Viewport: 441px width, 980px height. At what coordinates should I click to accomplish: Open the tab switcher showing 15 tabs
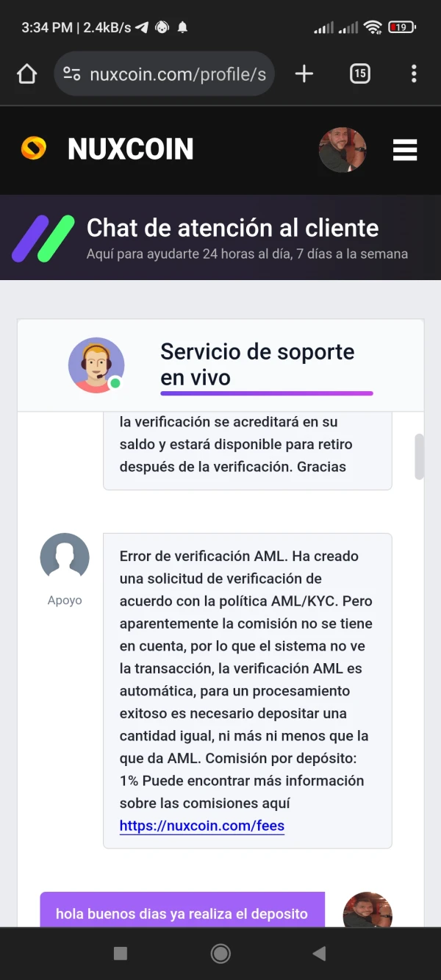(x=359, y=74)
